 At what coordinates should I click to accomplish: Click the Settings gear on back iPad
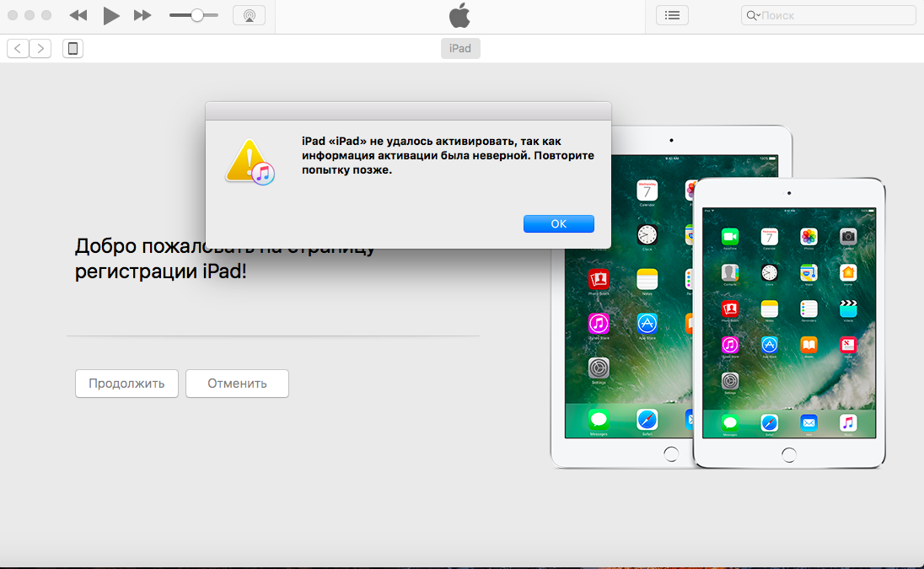click(x=599, y=368)
